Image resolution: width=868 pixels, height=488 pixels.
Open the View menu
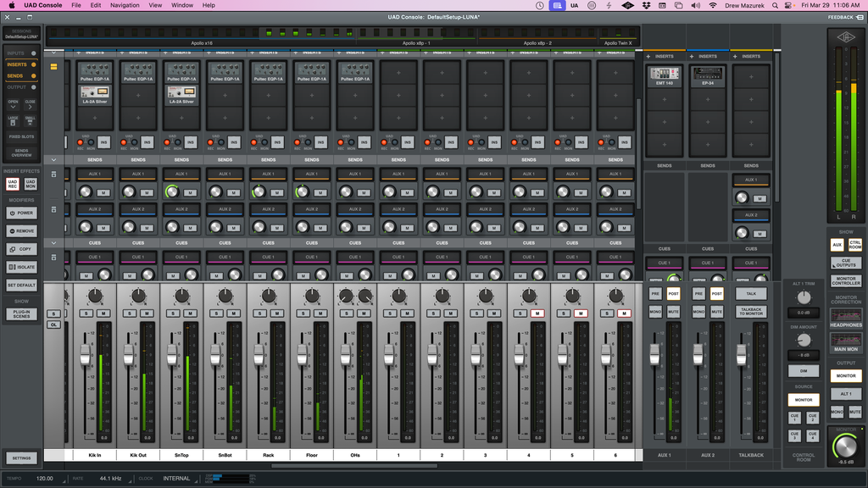tap(156, 6)
